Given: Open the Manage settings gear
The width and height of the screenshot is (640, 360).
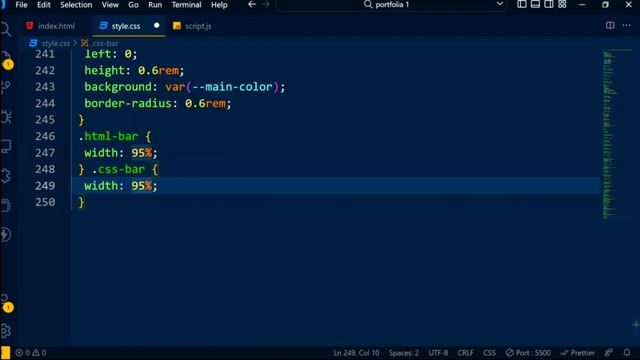Looking at the screenshot, I should 6,330.
